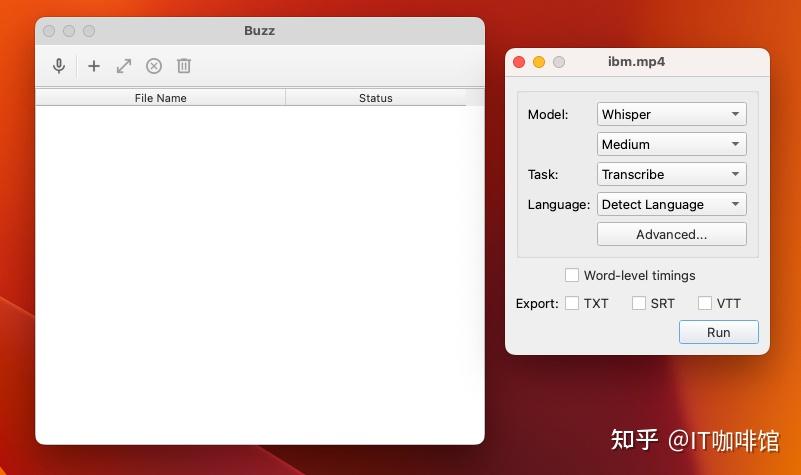This screenshot has height=475, width=801.
Task: Click the Task: label
Action: [x=543, y=175]
